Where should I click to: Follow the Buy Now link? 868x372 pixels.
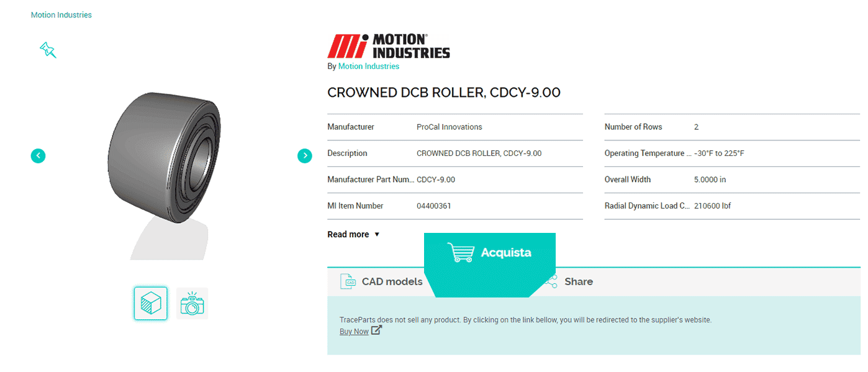point(354,332)
